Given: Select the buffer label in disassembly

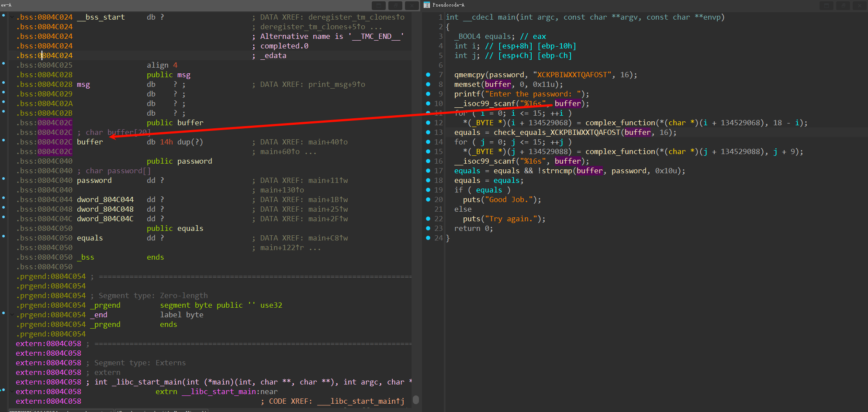Looking at the screenshot, I should (90, 142).
